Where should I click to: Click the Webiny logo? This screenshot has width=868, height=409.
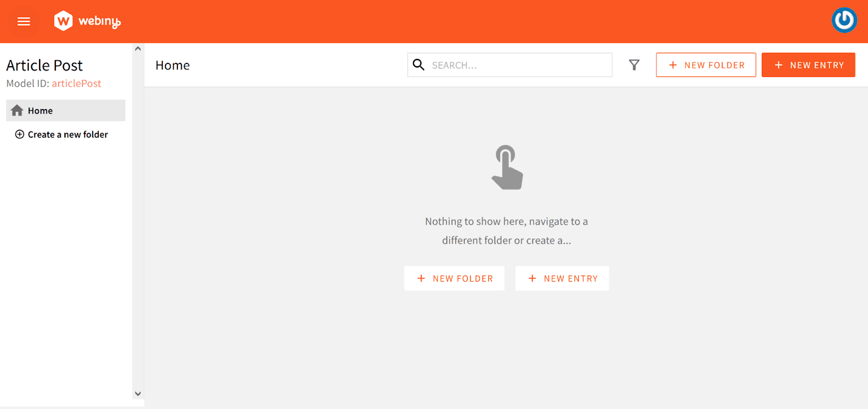tap(87, 21)
